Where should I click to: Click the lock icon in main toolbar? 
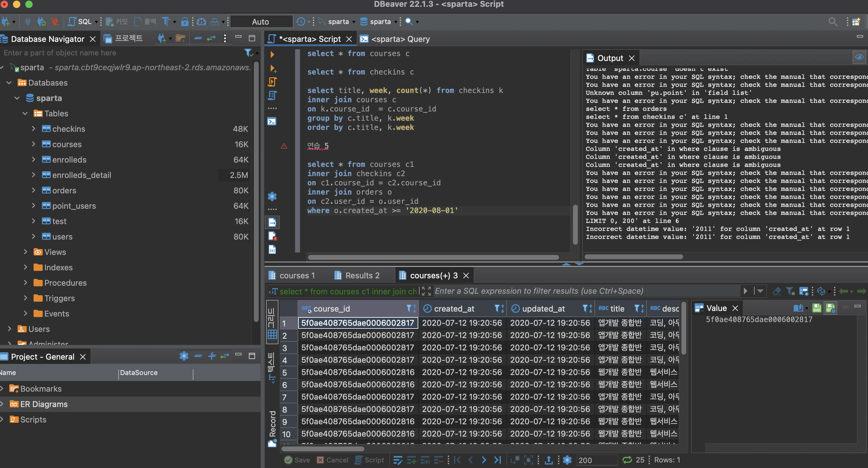click(184, 22)
